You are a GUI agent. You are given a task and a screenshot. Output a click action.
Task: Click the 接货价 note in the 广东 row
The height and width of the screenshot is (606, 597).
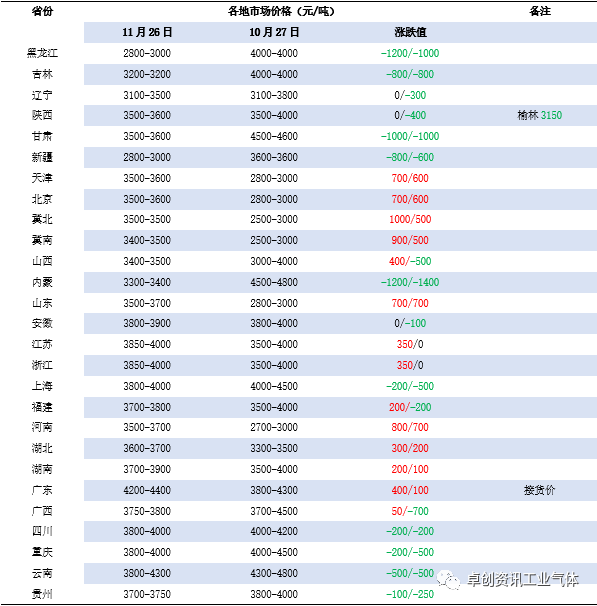click(x=540, y=490)
